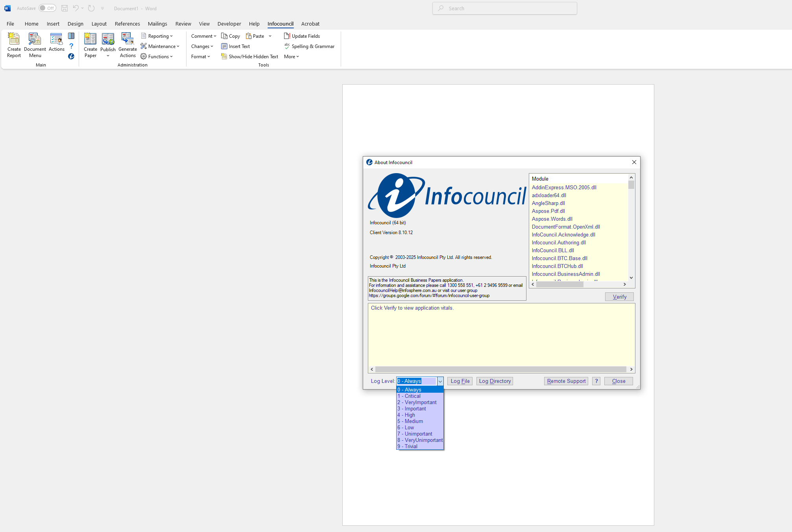Switch to the Home tab
The image size is (792, 532).
tap(31, 24)
